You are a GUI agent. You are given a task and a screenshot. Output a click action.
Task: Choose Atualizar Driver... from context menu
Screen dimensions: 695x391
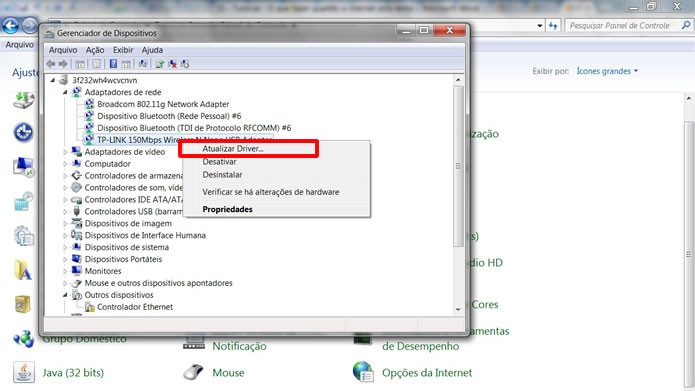[233, 149]
